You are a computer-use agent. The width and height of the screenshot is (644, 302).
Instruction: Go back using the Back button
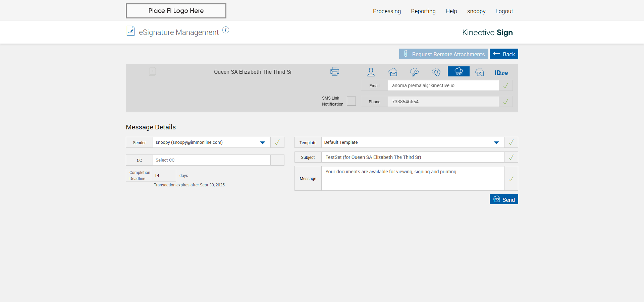click(x=503, y=54)
